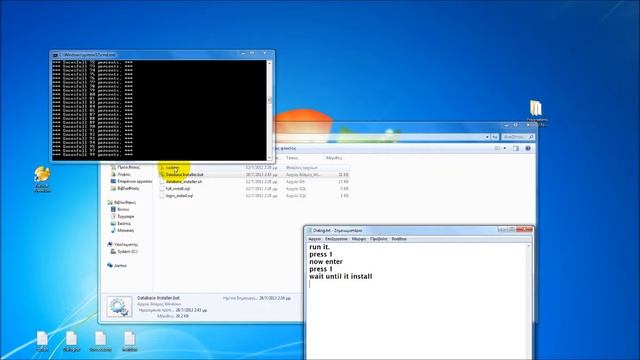
Task: Open Αρχείο menu in Notepad
Action: 314,239
